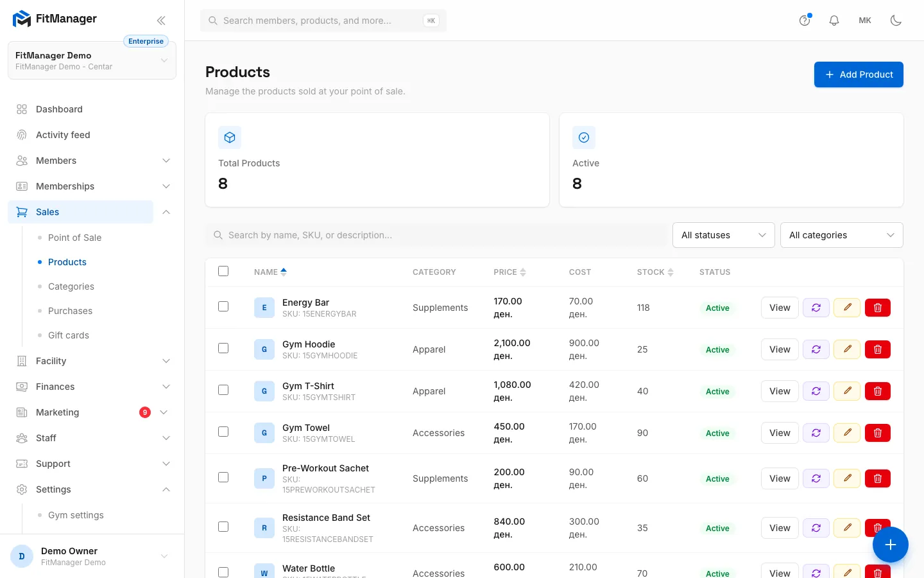Image resolution: width=924 pixels, height=578 pixels.
Task: Collapse the sidebar with the double-chevron icon
Action: pos(161,21)
